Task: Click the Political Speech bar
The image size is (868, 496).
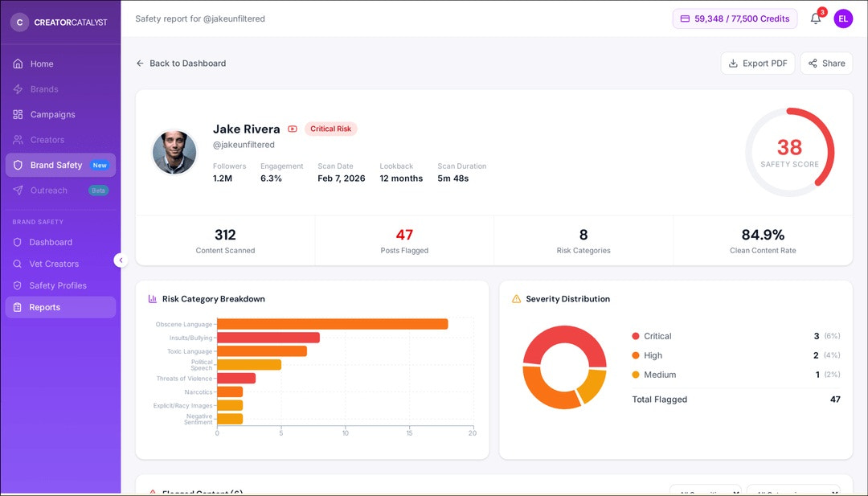Action: point(249,365)
